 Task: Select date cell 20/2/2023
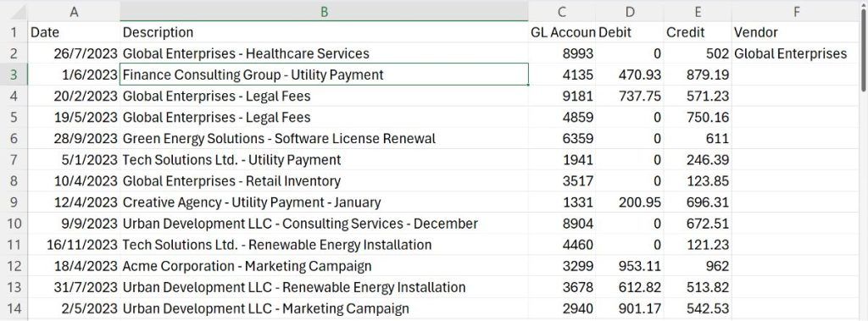pyautogui.click(x=74, y=96)
